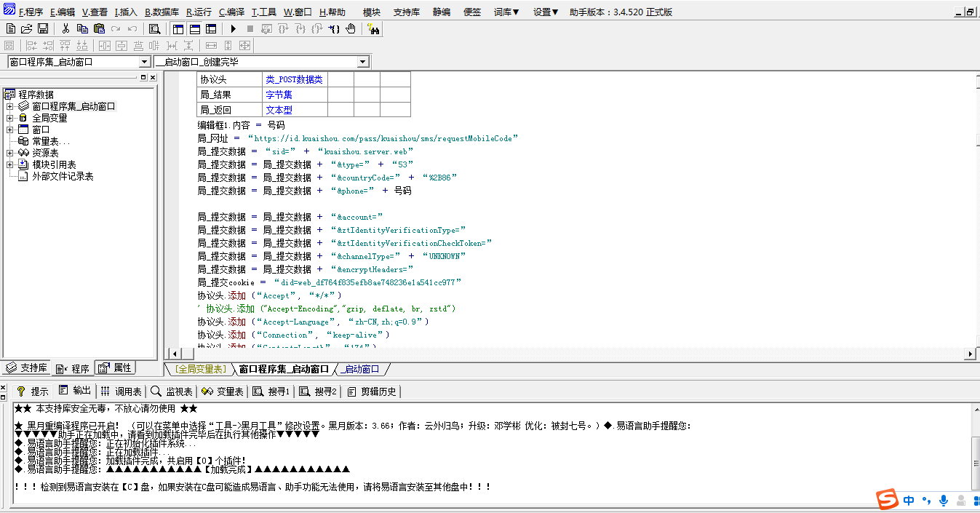
Task: Float the left tree panel with square button
Action: coord(143,77)
